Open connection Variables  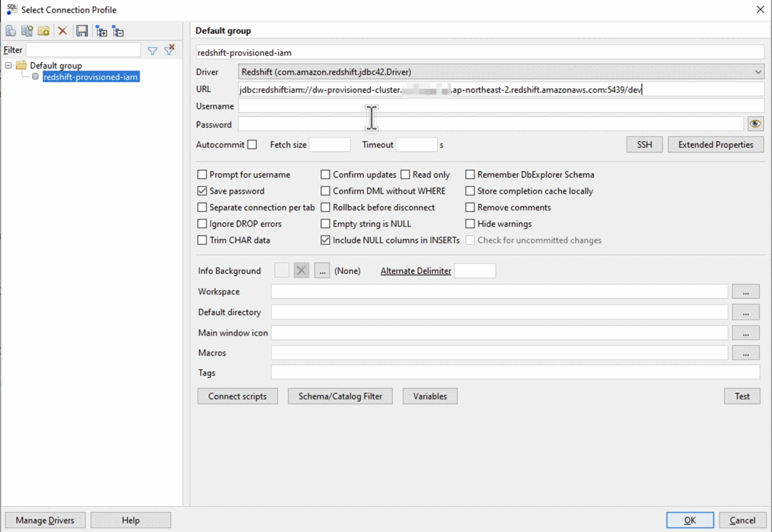430,396
